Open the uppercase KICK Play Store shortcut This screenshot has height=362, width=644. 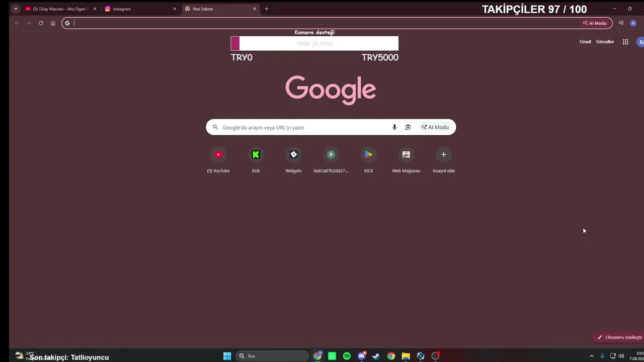tap(368, 160)
